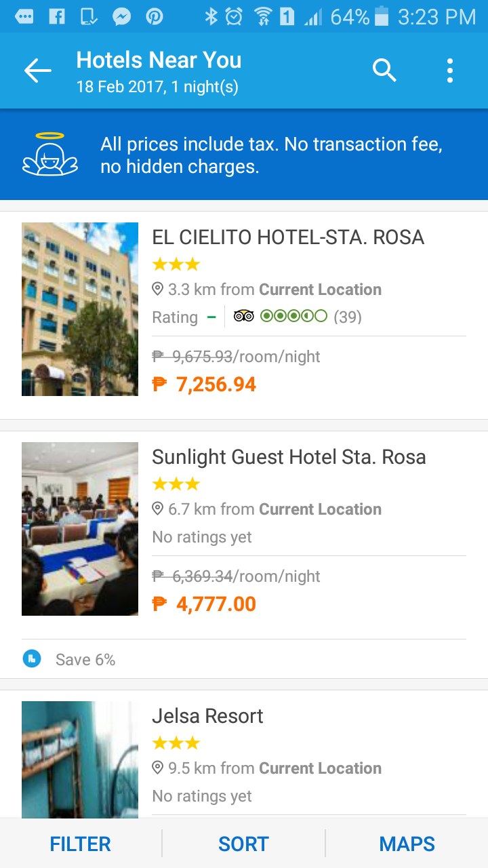Screen dimensions: 488x868
Task: Tap the back arrow icon
Action: pos(38,71)
